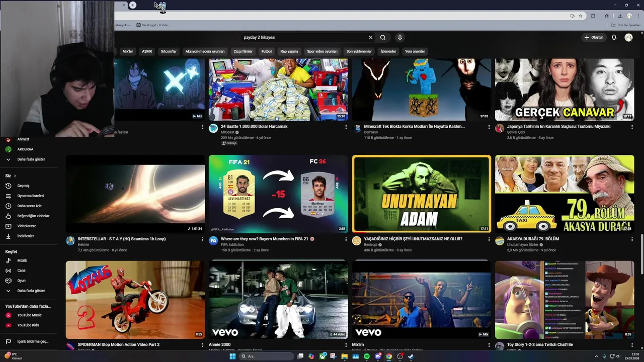Open the MrBeast channel link
Image resolution: width=644 pixels, height=362 pixels.
[228, 132]
